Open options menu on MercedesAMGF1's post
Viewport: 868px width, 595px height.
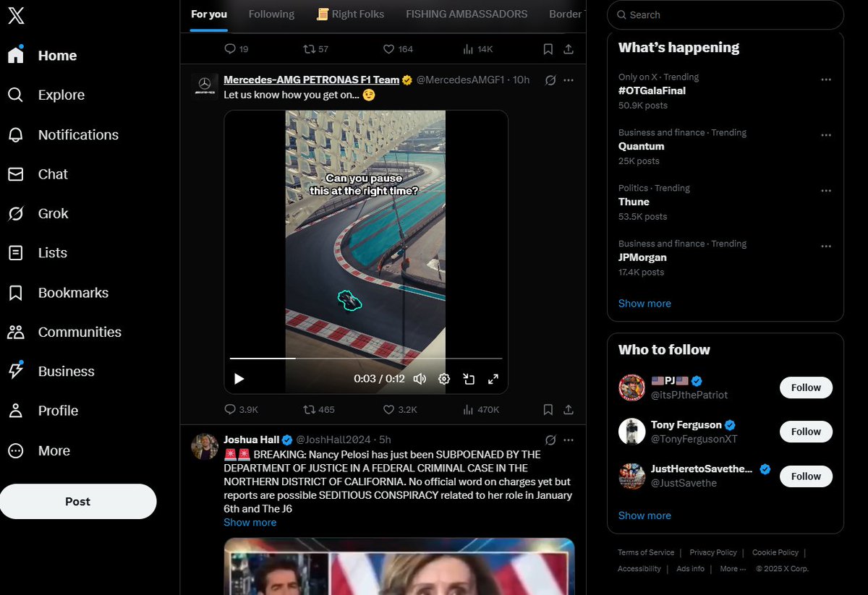click(x=569, y=80)
